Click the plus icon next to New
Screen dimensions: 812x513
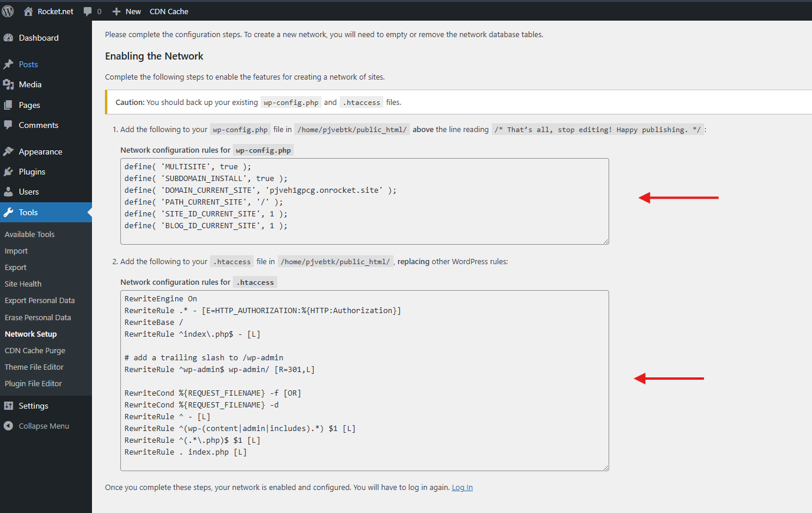(116, 11)
